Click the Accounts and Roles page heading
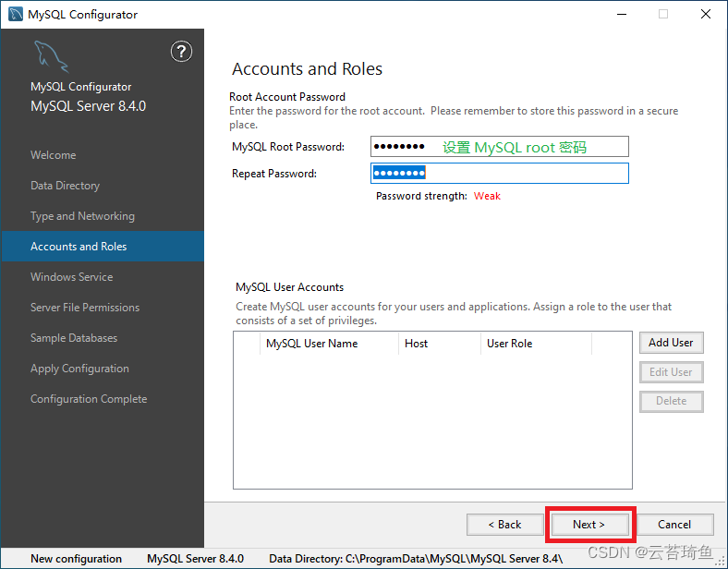The image size is (728, 569). tap(307, 68)
